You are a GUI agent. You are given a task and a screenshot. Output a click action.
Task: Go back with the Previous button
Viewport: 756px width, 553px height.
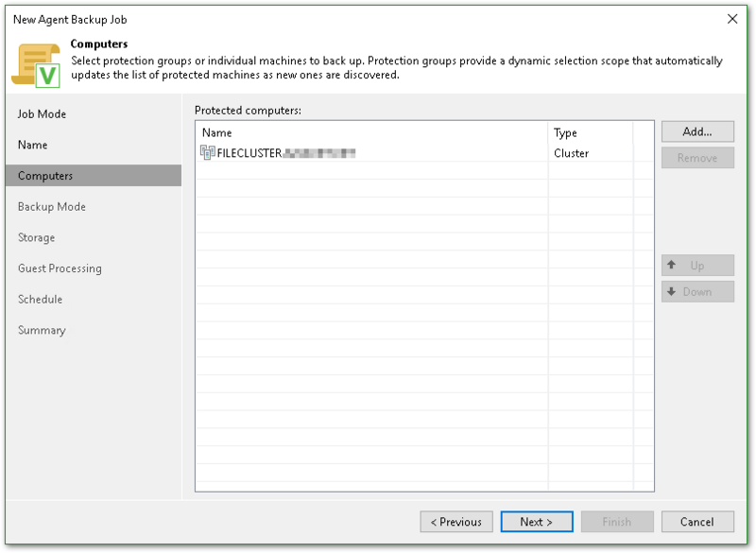coord(456,522)
